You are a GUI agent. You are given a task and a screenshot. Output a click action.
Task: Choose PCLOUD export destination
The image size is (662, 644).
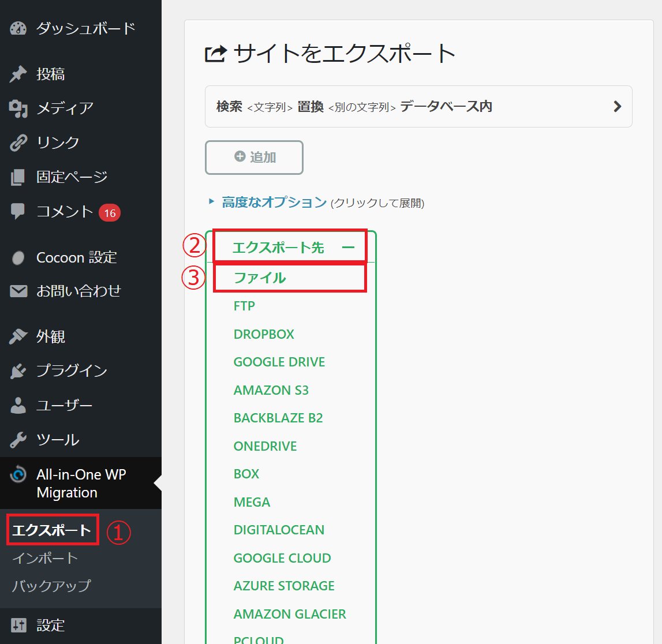[259, 639]
